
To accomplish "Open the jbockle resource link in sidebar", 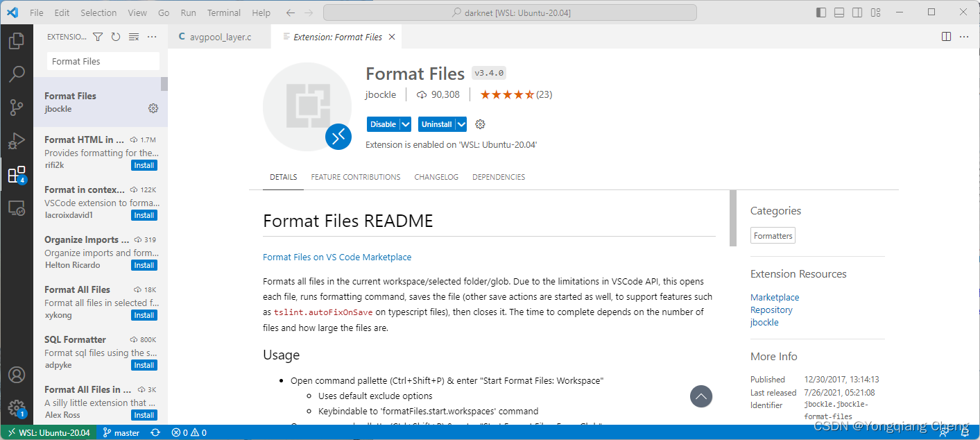I will click(x=764, y=322).
